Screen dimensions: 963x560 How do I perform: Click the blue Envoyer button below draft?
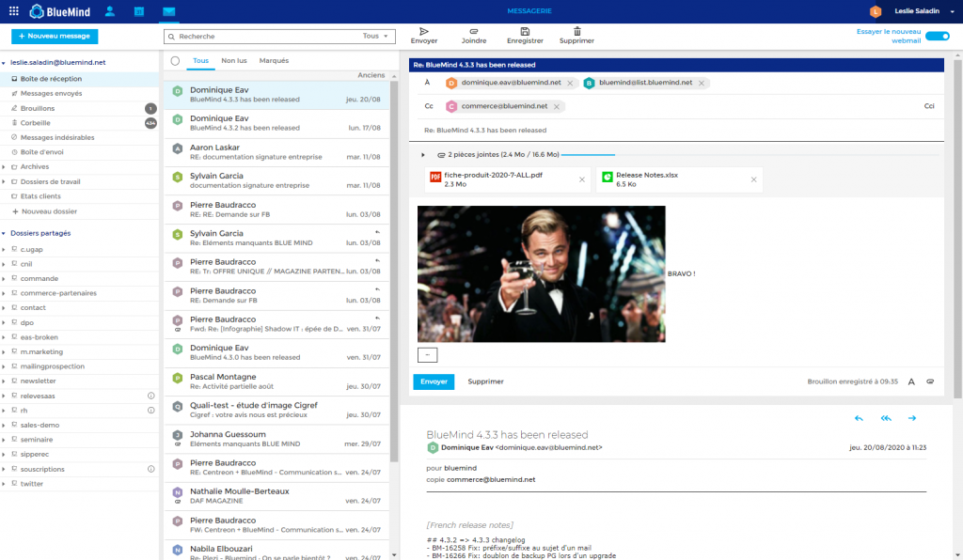coord(434,381)
